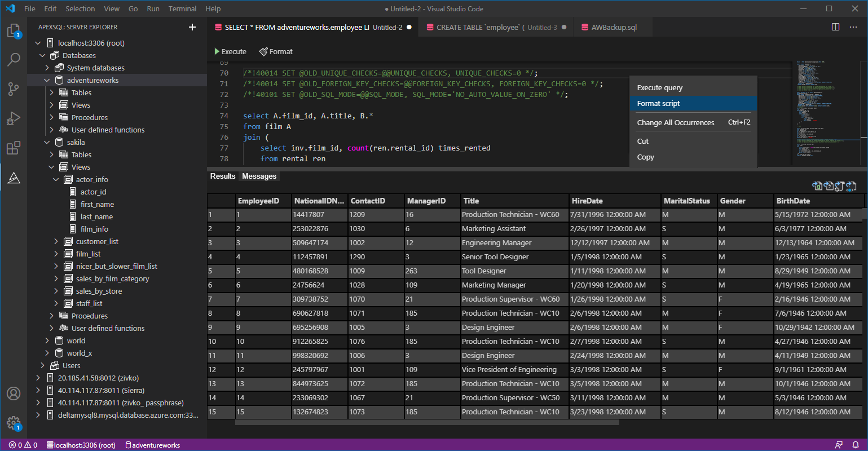Collapse the adventureworks database node
The height and width of the screenshot is (451, 868).
pyautogui.click(x=47, y=80)
